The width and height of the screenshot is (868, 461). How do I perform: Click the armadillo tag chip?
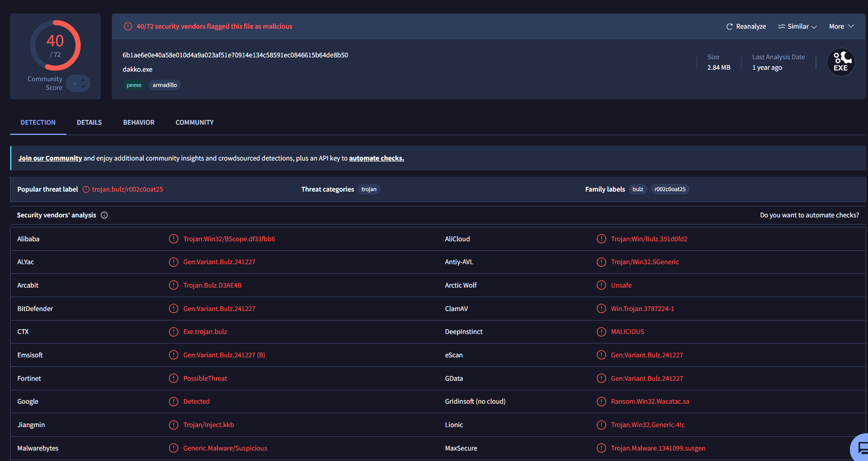point(165,86)
